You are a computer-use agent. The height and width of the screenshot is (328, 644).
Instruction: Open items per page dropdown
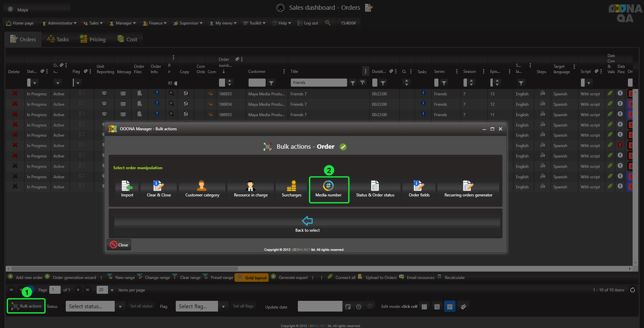tap(112, 290)
